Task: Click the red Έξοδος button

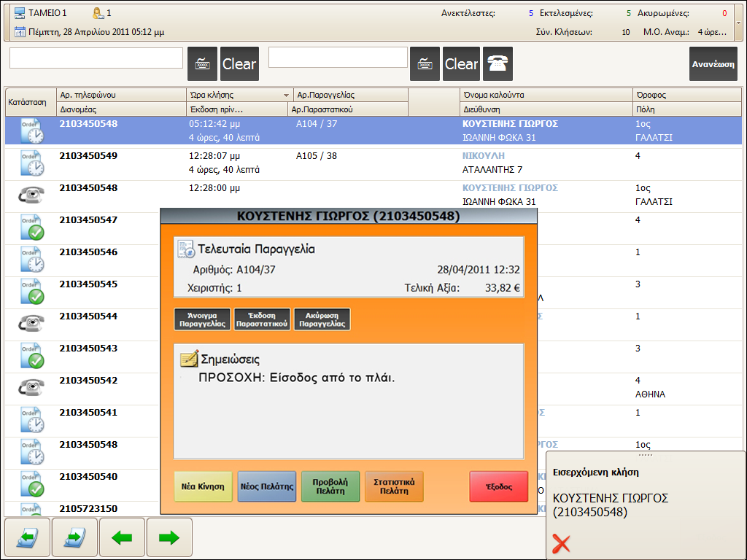Action: point(499,486)
